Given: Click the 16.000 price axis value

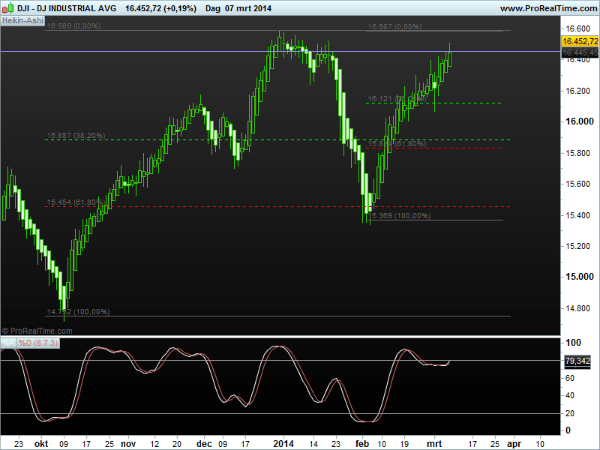Looking at the screenshot, I should [579, 122].
